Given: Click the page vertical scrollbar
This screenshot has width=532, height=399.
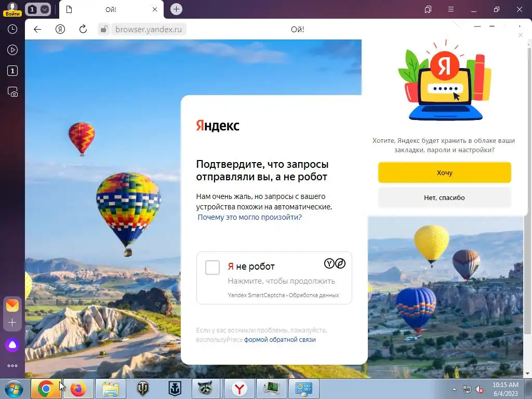Looking at the screenshot, I should coord(527,190).
